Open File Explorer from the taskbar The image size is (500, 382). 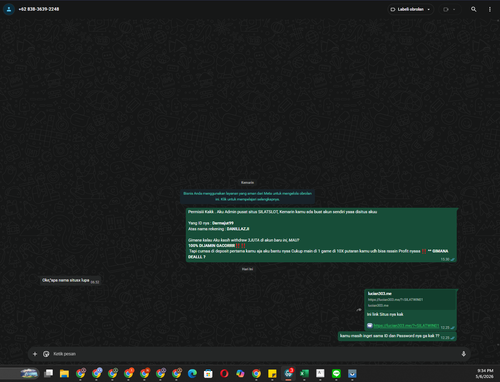click(64, 374)
